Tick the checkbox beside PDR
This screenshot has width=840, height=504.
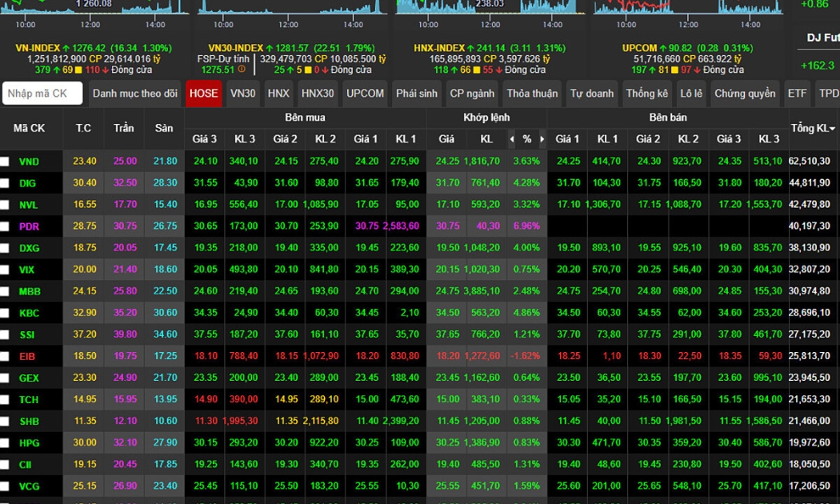(5, 226)
